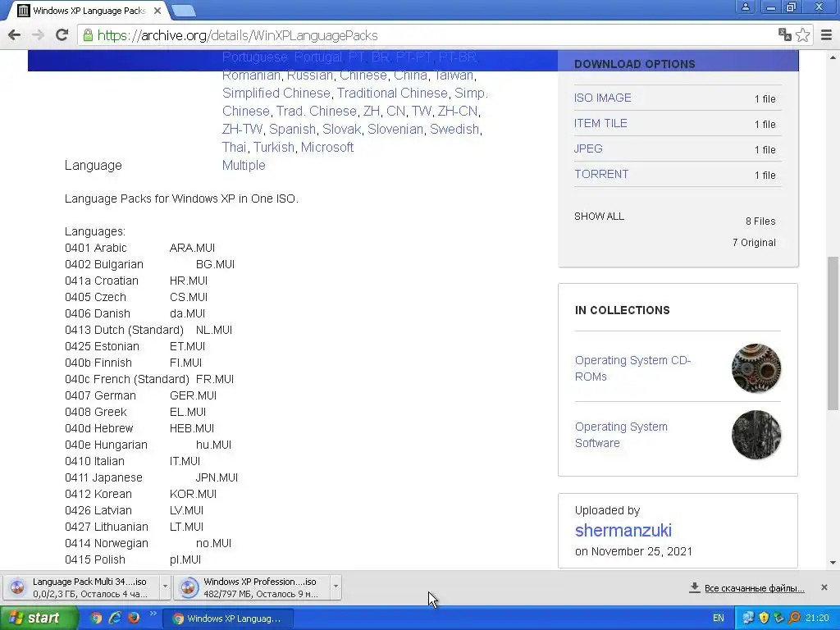840x630 pixels.
Task: Open the ITEM TILE download option
Action: click(600, 123)
